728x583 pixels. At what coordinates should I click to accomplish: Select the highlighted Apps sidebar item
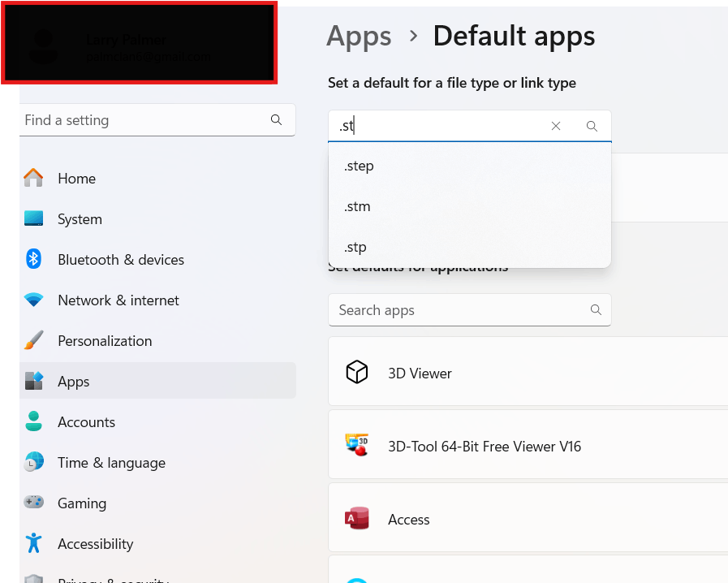pyautogui.click(x=158, y=381)
